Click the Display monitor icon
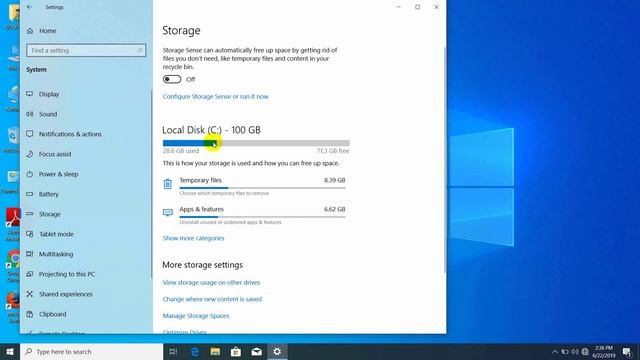Viewport: 640px width, 360px height. (x=30, y=94)
